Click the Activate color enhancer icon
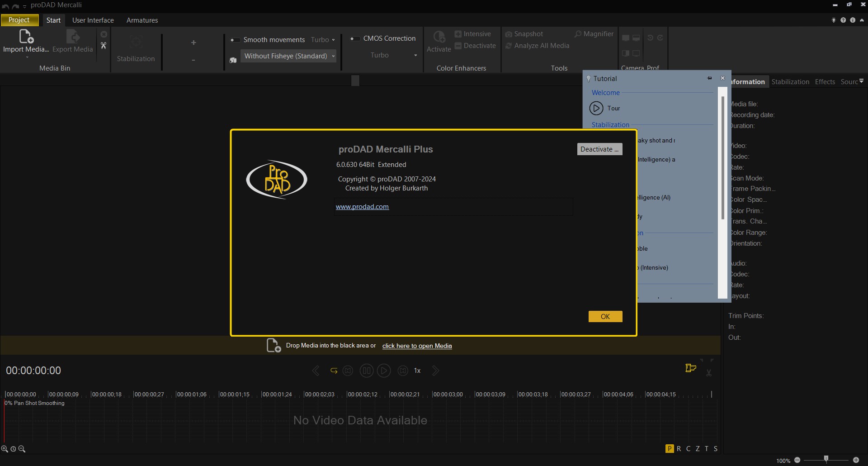 (439, 36)
